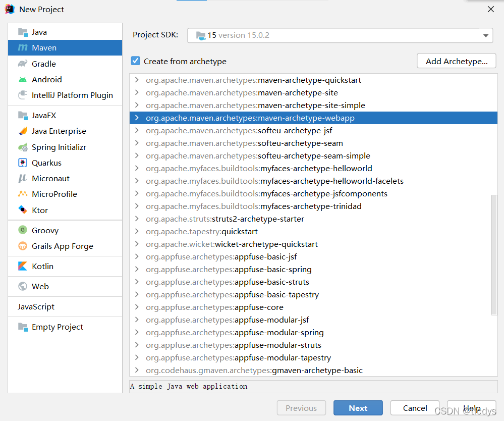The height and width of the screenshot is (421, 504).
Task: Select myfaces-archetype-jsfcomponents row
Action: tap(313, 194)
